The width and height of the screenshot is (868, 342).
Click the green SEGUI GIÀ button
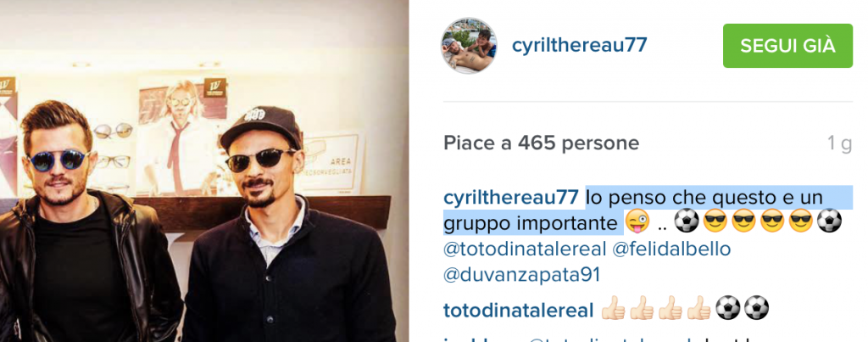(x=787, y=46)
